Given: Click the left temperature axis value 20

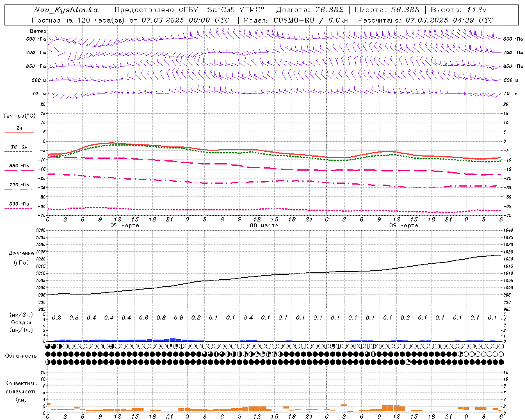Looking at the screenshot, I should [43, 104].
